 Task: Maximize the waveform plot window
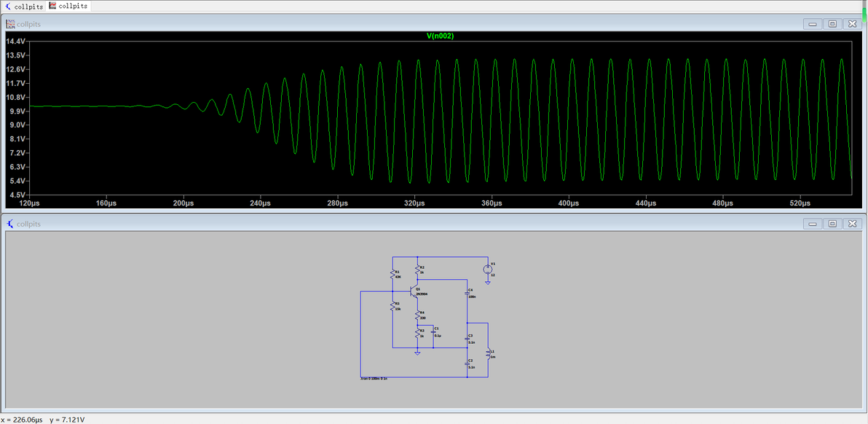(832, 24)
